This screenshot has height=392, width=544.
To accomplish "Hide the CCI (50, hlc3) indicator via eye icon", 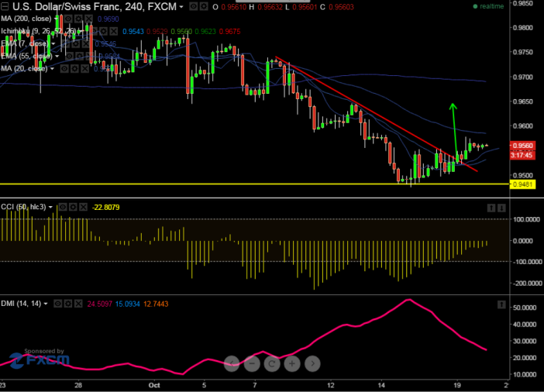I will [x=63, y=207].
